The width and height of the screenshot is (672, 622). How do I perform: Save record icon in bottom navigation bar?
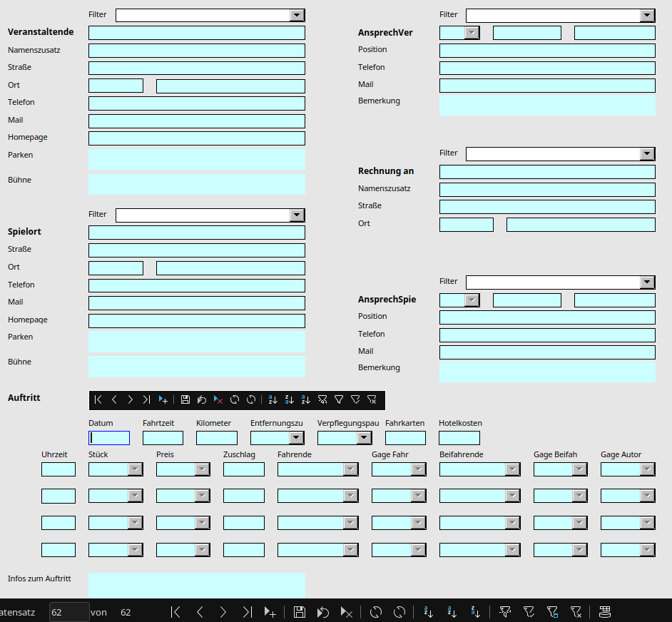(x=300, y=612)
